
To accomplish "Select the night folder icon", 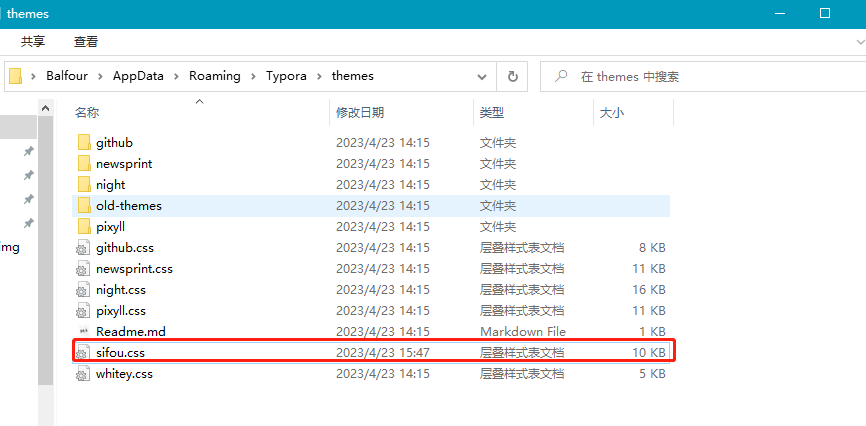I will (x=84, y=185).
